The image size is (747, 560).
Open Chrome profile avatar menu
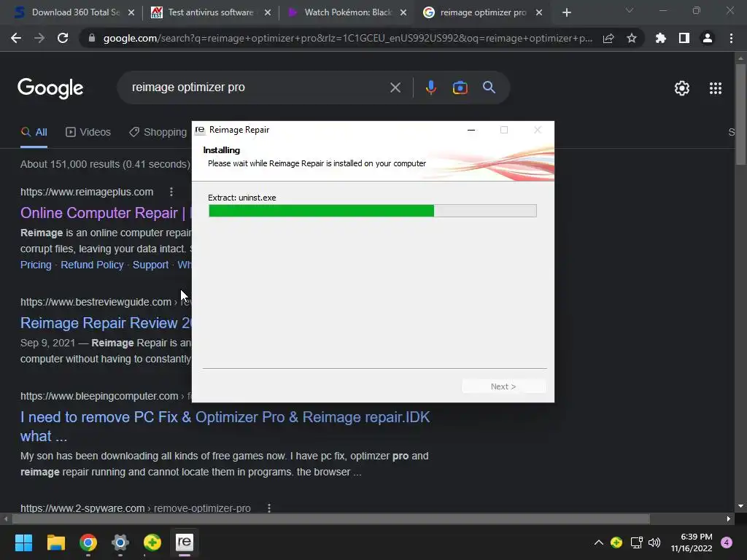pos(708,38)
